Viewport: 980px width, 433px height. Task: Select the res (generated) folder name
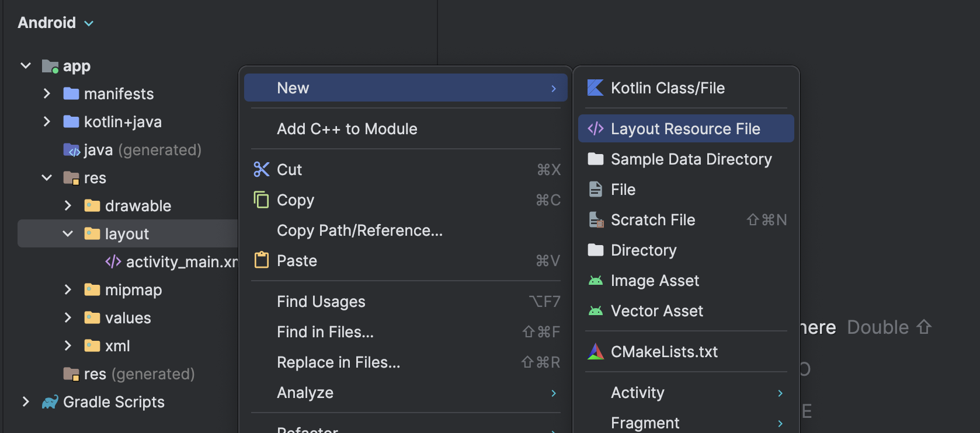point(139,374)
